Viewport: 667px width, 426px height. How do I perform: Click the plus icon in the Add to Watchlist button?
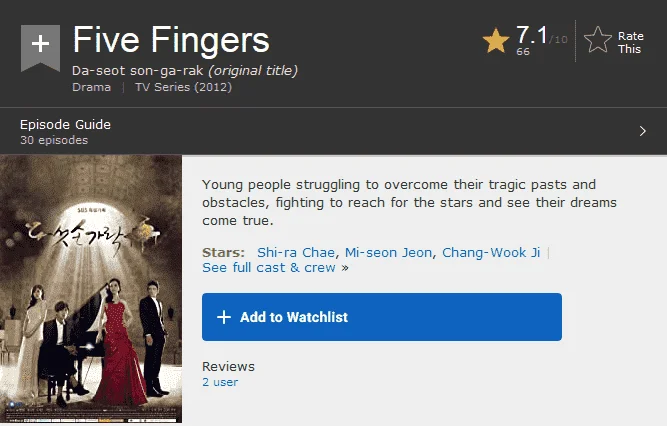click(224, 317)
